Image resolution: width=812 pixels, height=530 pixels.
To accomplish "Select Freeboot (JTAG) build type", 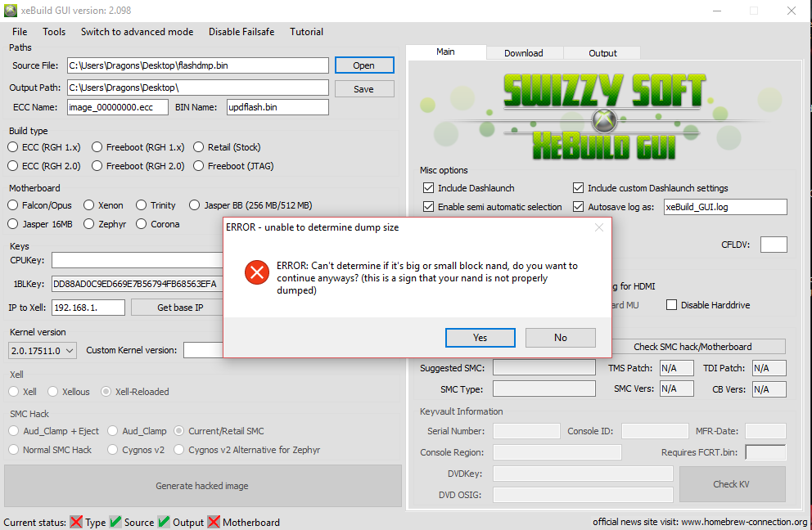I will 233,165.
